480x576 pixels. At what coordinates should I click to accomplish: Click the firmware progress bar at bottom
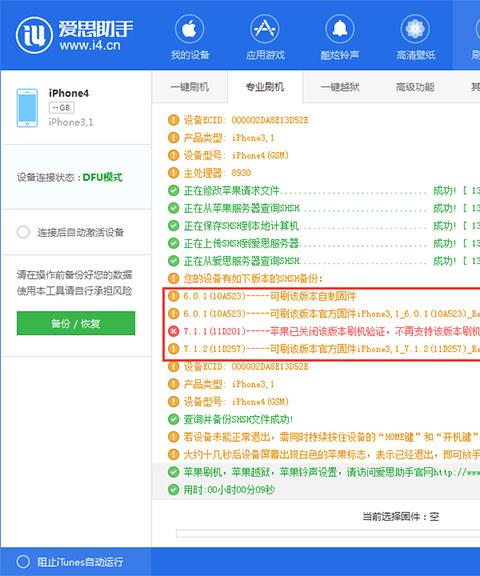(x=328, y=533)
